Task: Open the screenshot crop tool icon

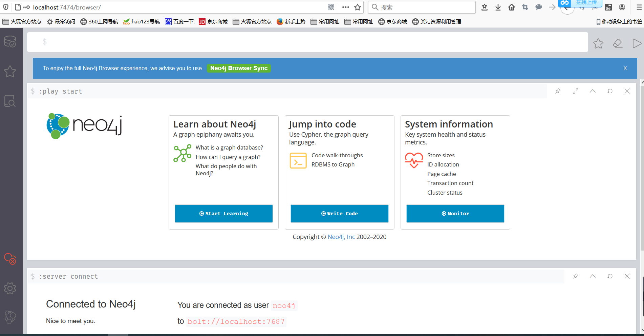Action: [525, 7]
